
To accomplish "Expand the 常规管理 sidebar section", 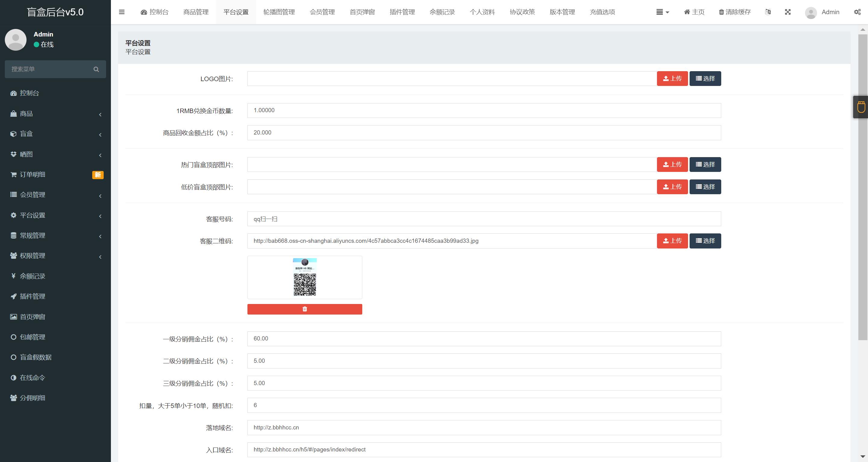I will click(x=55, y=235).
